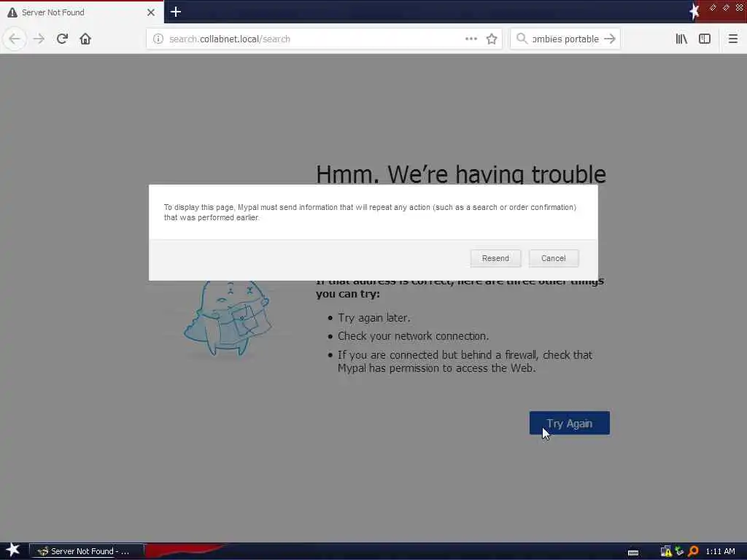Click the Forward navigation arrow
The height and width of the screenshot is (560, 747).
tap(39, 39)
